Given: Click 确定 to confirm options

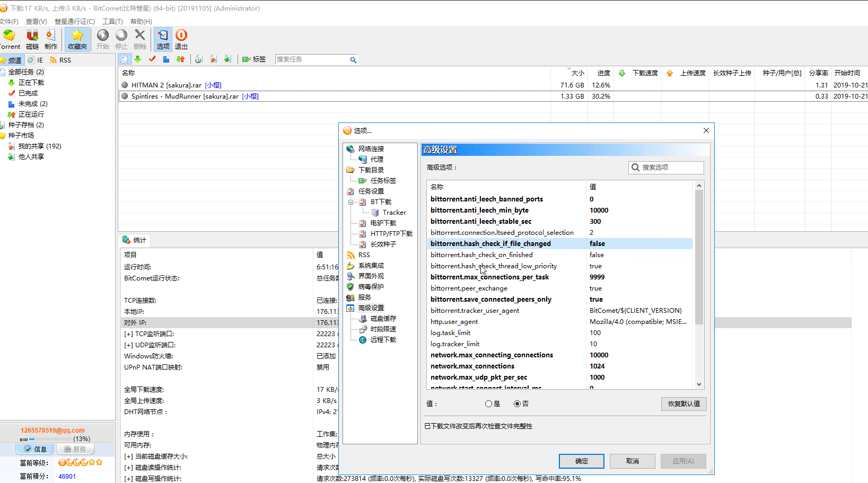Looking at the screenshot, I should (581, 461).
